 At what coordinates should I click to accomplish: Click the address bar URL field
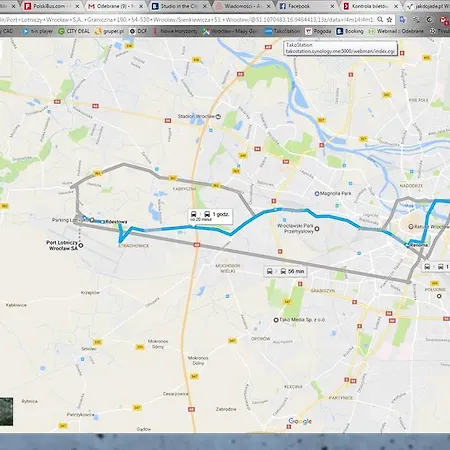click(x=187, y=20)
